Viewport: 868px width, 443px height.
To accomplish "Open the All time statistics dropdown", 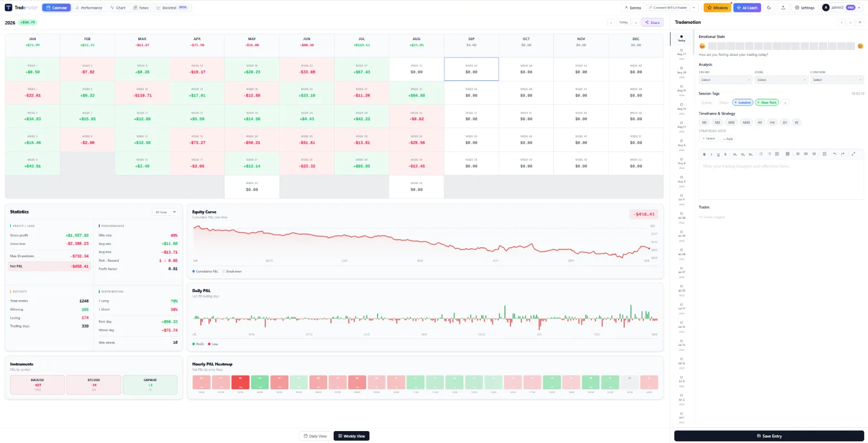I will coord(165,212).
